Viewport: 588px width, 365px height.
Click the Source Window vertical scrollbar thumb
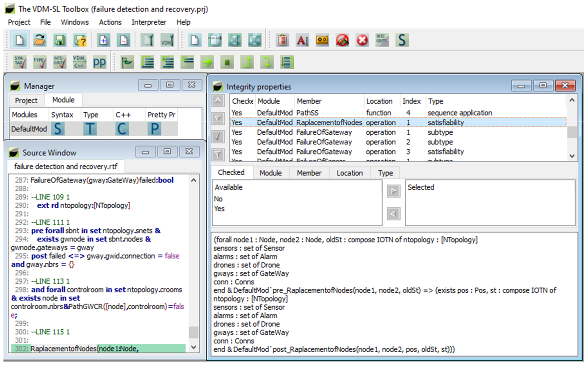click(x=193, y=332)
